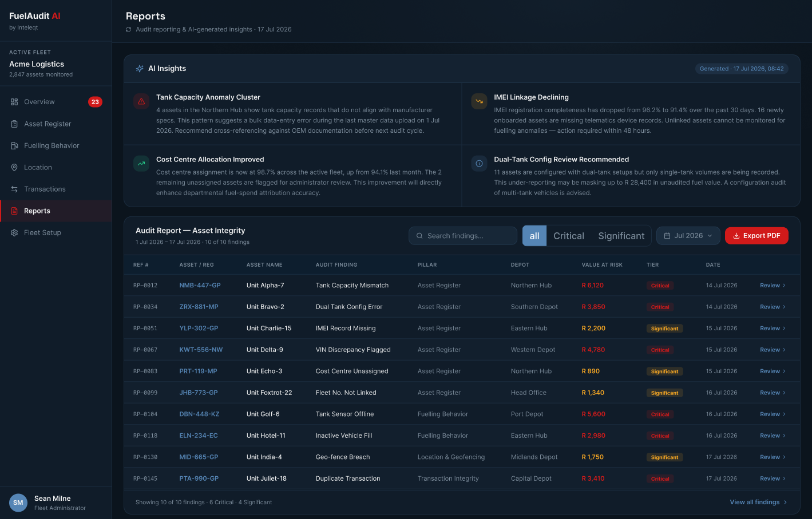Click the calendar icon in the Jul 2026 selector
Viewport: 812px width, 526px height.
(667, 236)
